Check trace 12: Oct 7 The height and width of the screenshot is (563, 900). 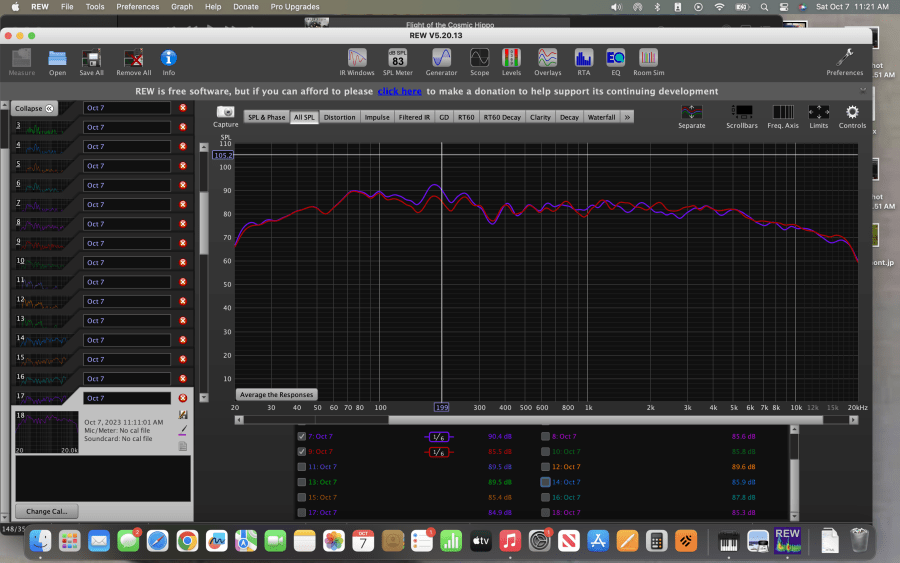click(545, 467)
